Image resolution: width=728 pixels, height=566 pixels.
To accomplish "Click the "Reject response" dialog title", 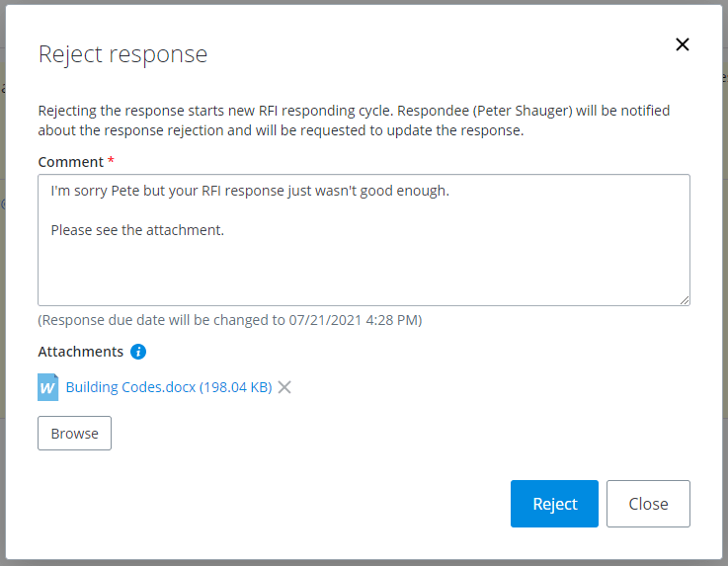I will pos(122,54).
